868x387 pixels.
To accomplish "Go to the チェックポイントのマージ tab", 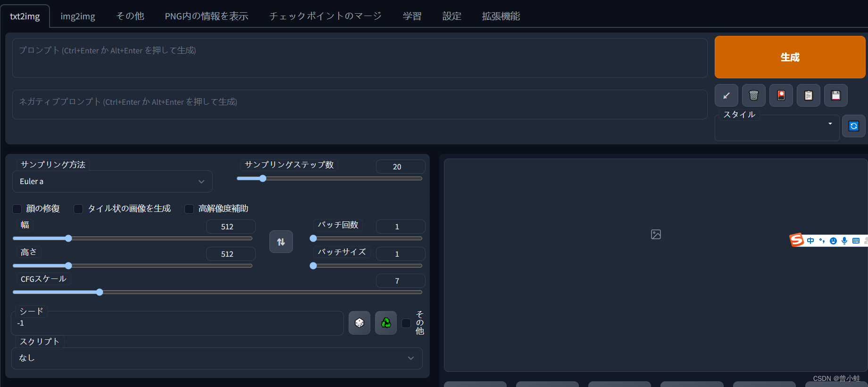I will (325, 16).
